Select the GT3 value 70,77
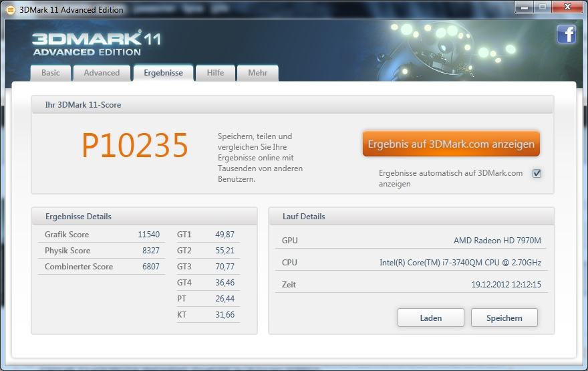The image size is (588, 371). (x=225, y=267)
